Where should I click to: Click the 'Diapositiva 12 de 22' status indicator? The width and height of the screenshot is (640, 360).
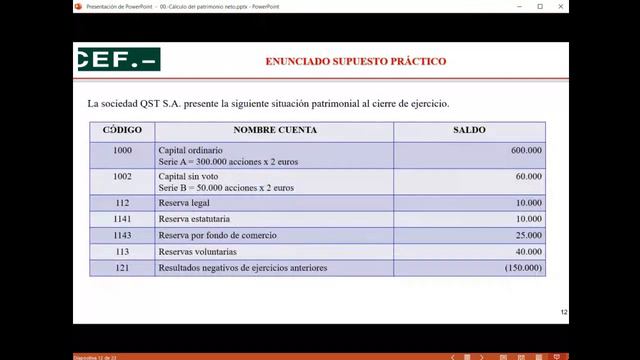(95, 358)
